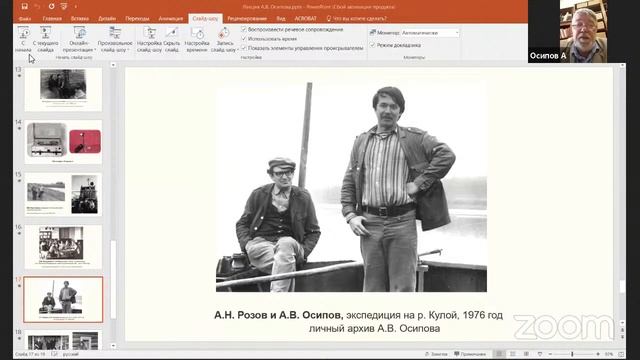Start slideshow from current slide (С текущего слайда)
The height and width of the screenshot is (360, 640).
(45, 40)
